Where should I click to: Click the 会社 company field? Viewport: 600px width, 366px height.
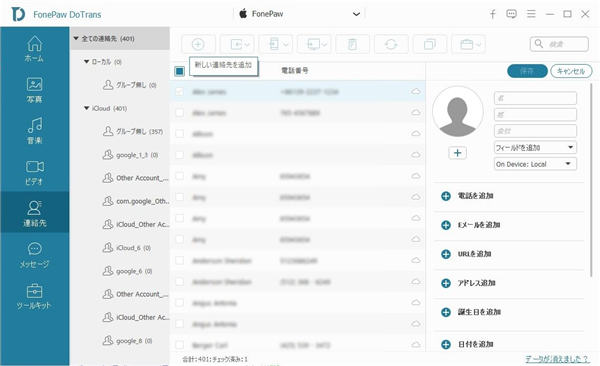point(535,131)
